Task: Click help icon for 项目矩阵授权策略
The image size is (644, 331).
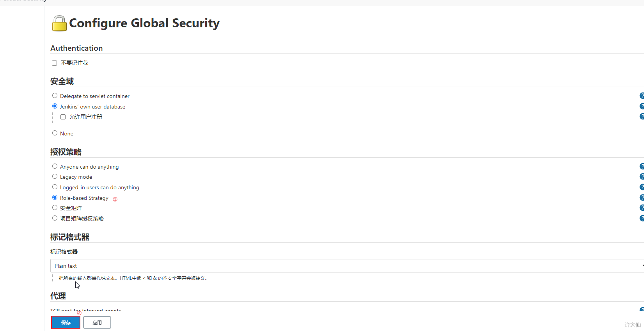Action: click(x=642, y=218)
